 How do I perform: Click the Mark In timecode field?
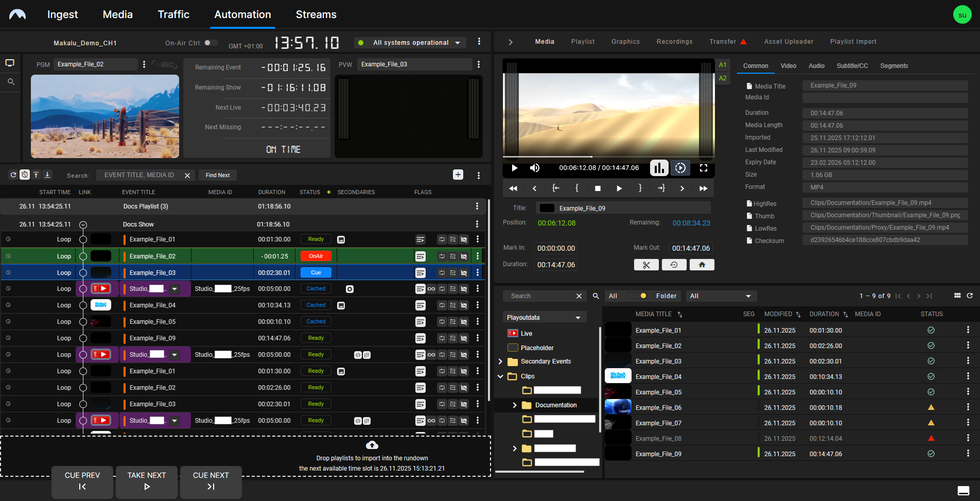tap(556, 248)
